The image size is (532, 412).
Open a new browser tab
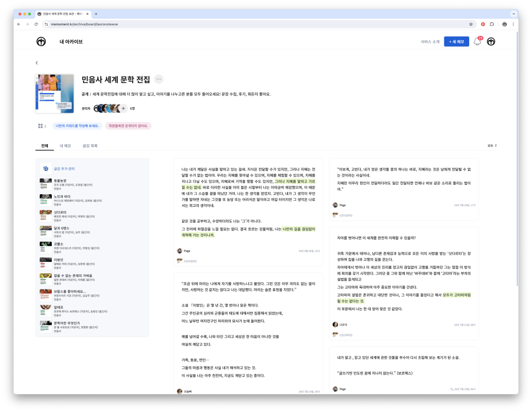point(96,14)
